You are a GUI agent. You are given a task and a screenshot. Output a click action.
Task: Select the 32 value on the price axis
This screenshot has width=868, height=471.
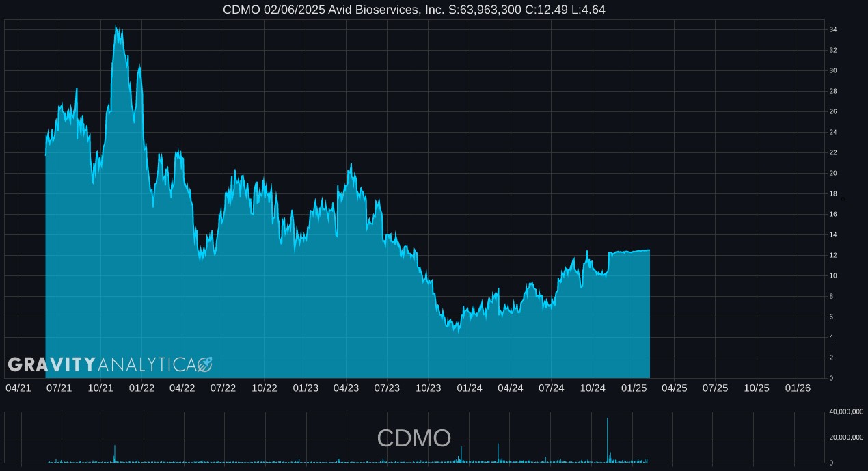click(x=833, y=51)
